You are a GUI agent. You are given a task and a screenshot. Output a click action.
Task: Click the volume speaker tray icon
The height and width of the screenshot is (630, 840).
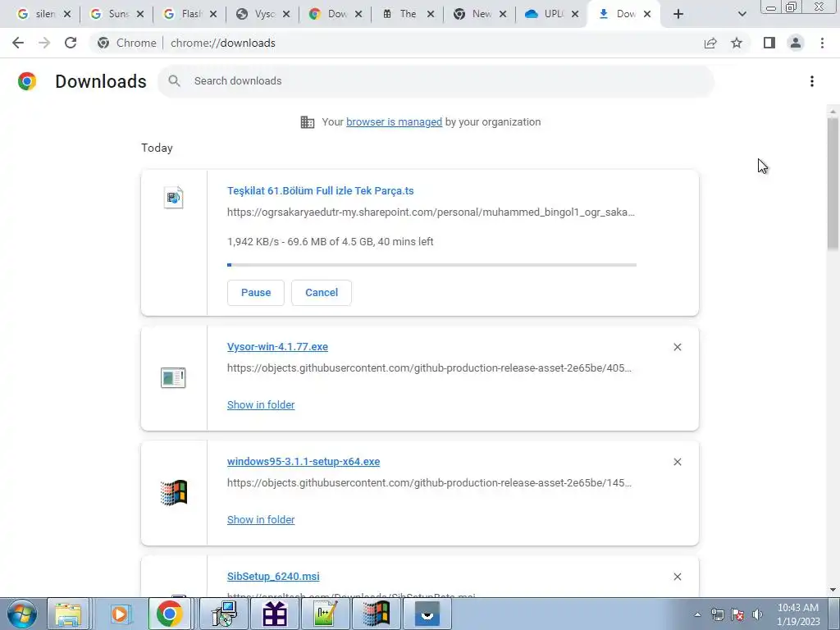(757, 614)
